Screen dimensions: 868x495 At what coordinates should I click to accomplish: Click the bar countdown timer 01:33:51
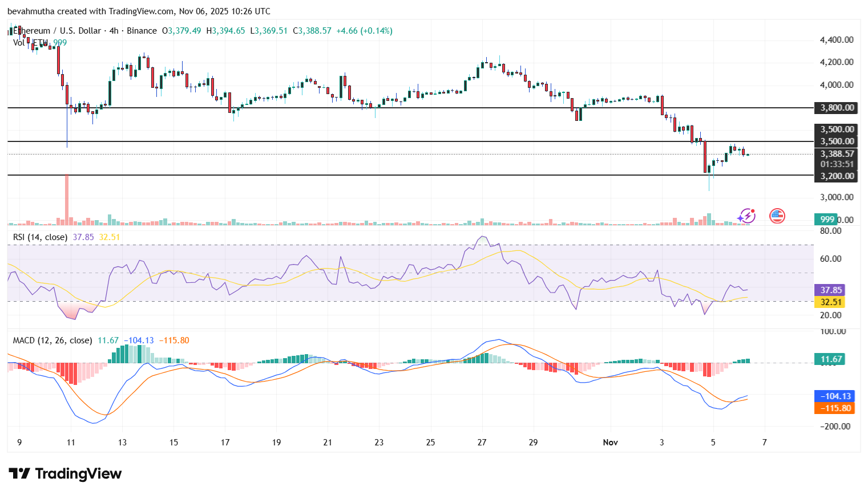[x=837, y=164]
